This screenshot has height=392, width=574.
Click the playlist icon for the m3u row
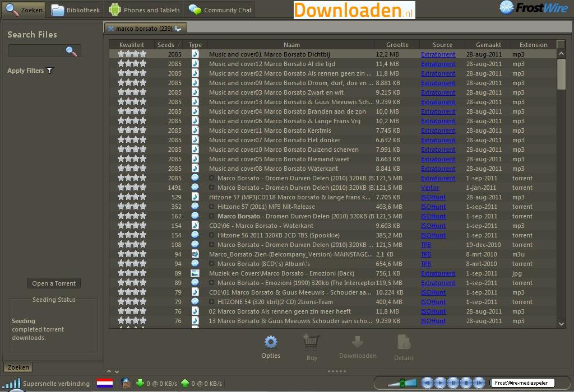click(195, 254)
